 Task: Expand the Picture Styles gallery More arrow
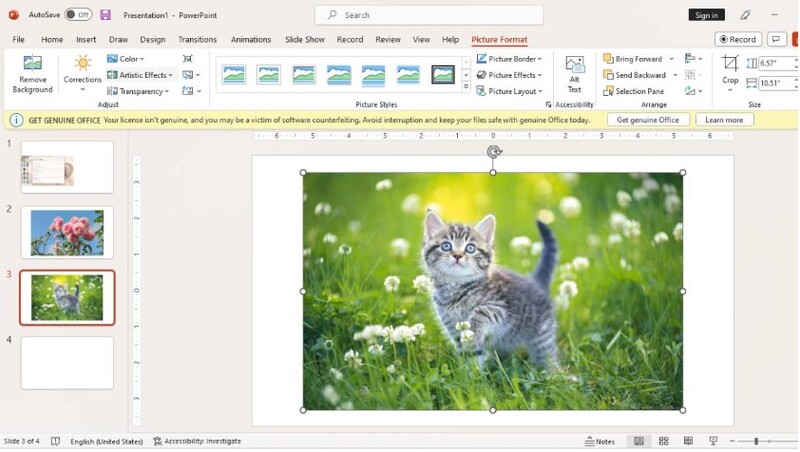(x=466, y=87)
